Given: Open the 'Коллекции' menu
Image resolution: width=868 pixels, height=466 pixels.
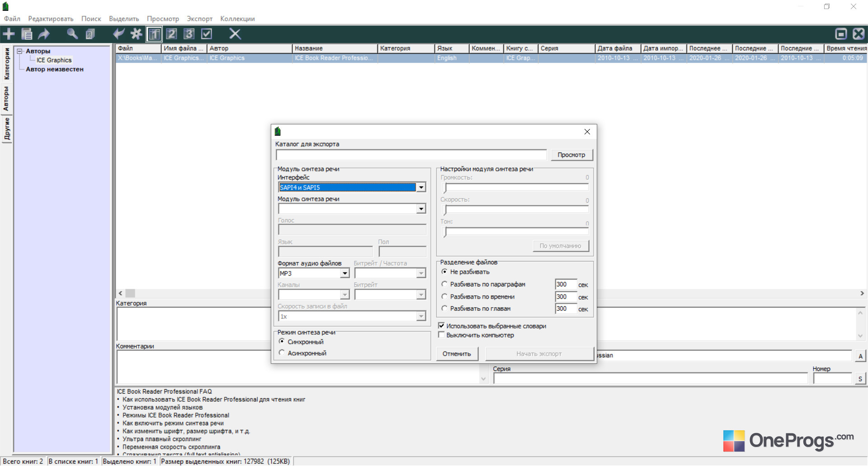Looking at the screenshot, I should [x=237, y=19].
